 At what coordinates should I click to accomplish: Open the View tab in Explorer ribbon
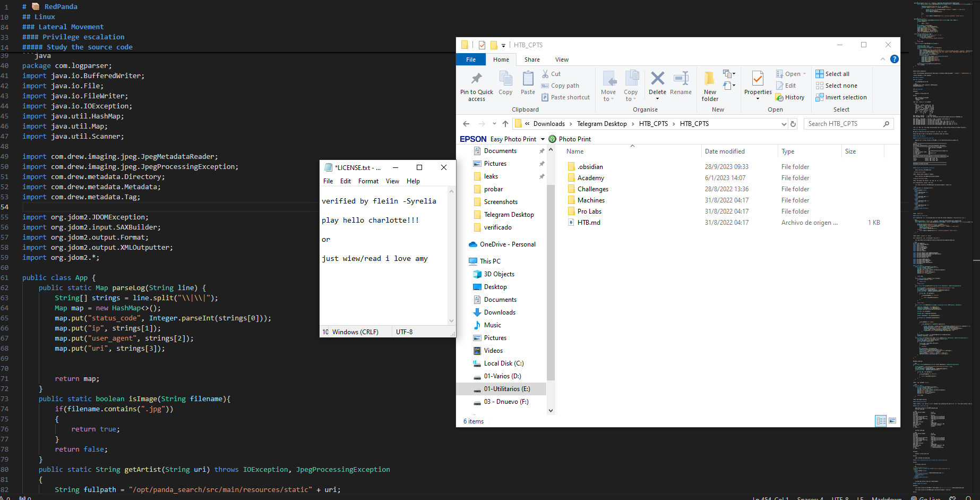[x=562, y=60]
